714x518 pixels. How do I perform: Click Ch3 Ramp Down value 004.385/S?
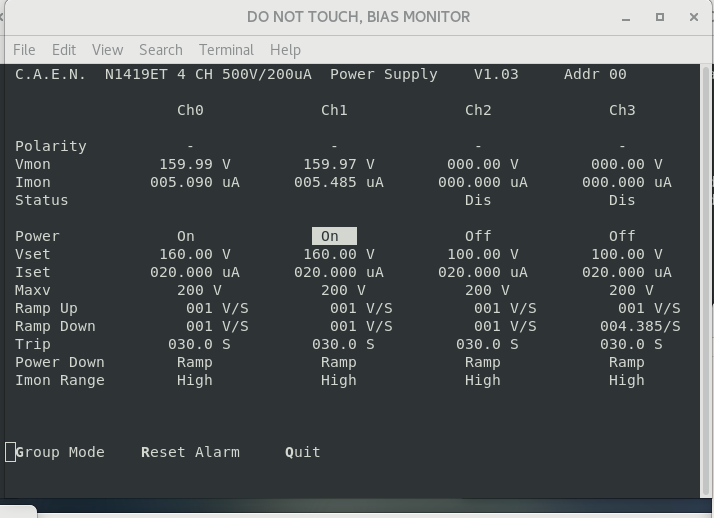(x=640, y=326)
